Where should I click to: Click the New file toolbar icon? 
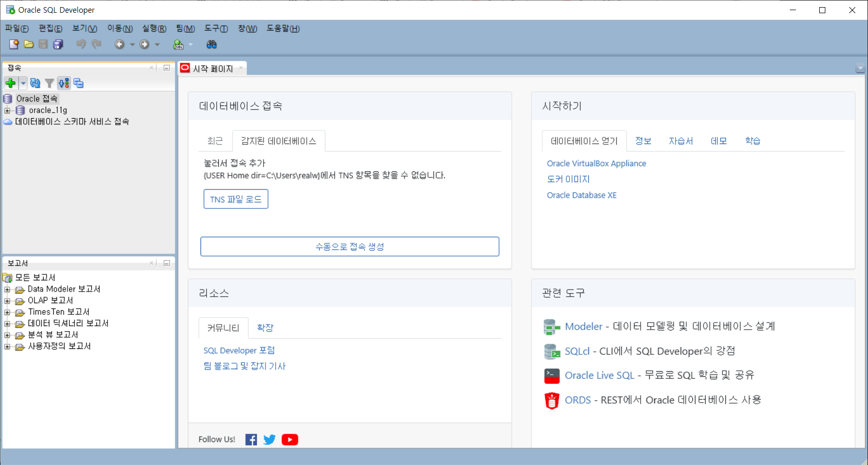[14, 44]
